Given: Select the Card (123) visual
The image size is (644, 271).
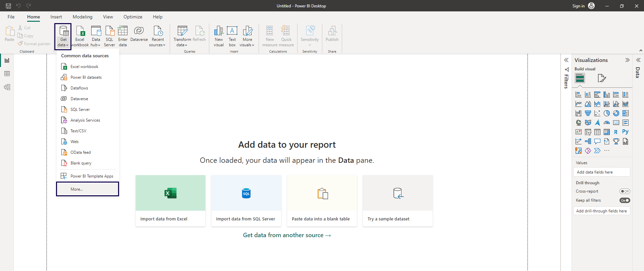Looking at the screenshot, I should click(616, 123).
